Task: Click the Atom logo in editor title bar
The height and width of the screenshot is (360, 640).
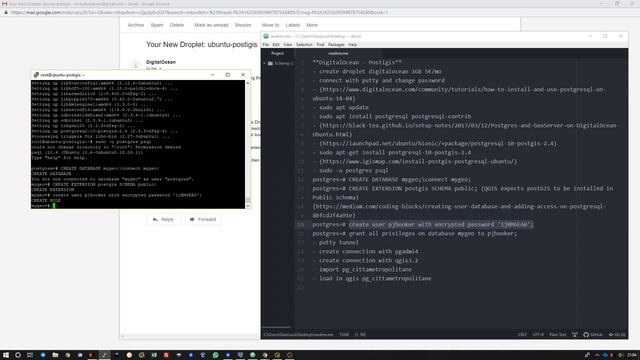Action: [266, 36]
